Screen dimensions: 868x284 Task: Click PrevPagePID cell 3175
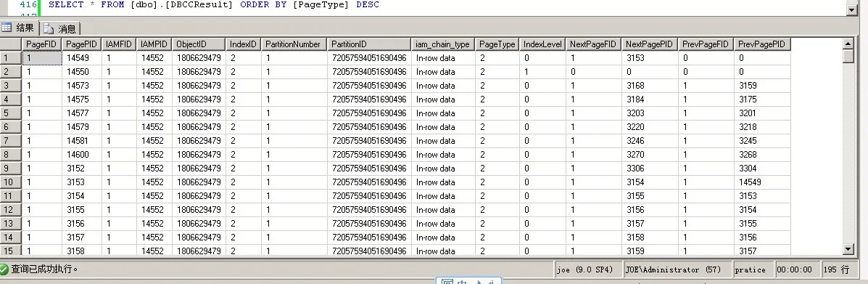762,100
